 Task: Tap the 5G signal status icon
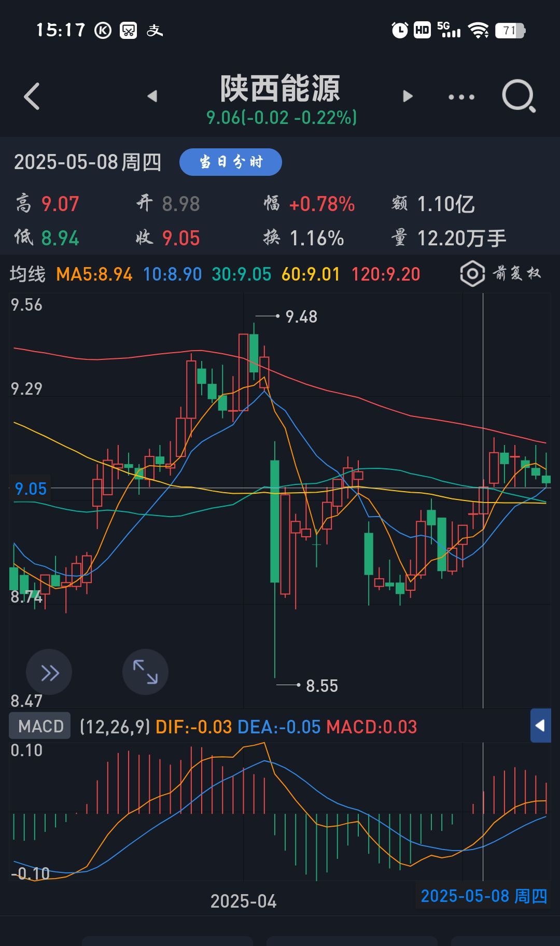[x=449, y=30]
